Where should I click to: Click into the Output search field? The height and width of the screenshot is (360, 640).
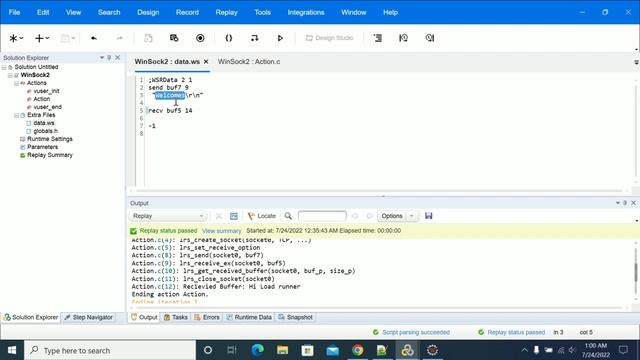[322, 216]
